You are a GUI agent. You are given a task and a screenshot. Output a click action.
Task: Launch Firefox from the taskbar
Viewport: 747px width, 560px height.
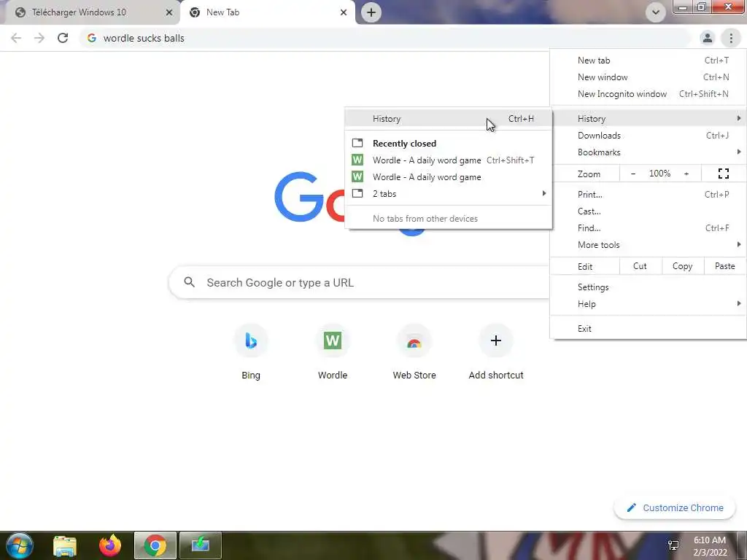coord(110,545)
